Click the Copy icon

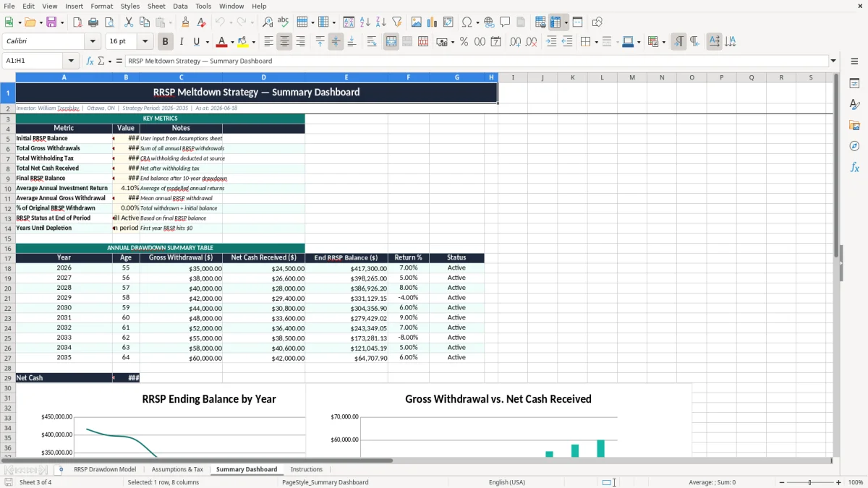[x=144, y=22]
